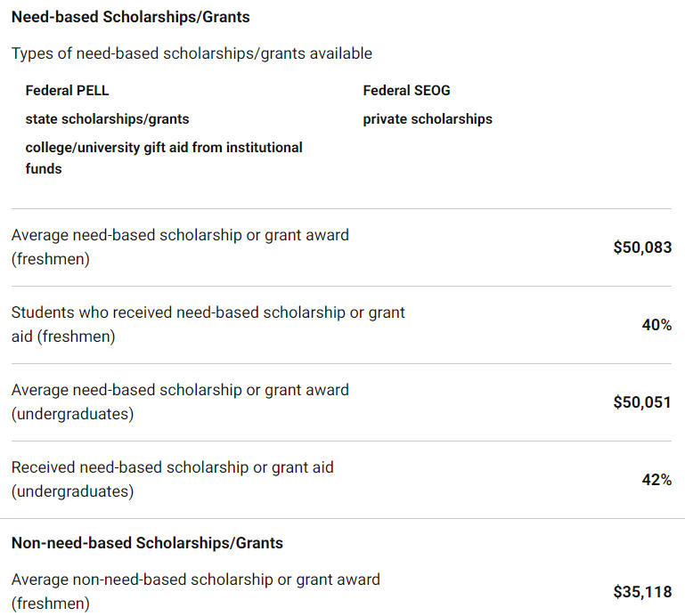Click the divider below the aid types list
Image resolution: width=685 pixels, height=616 pixels.
342,209
